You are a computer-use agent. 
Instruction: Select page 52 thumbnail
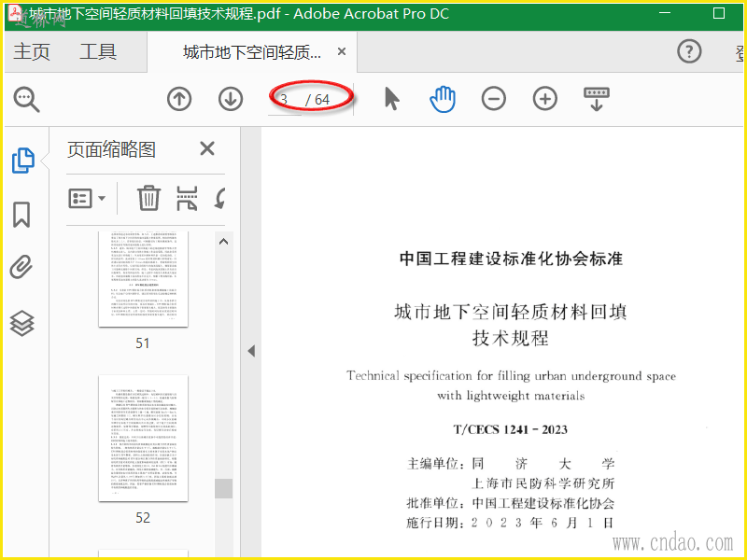pos(144,438)
